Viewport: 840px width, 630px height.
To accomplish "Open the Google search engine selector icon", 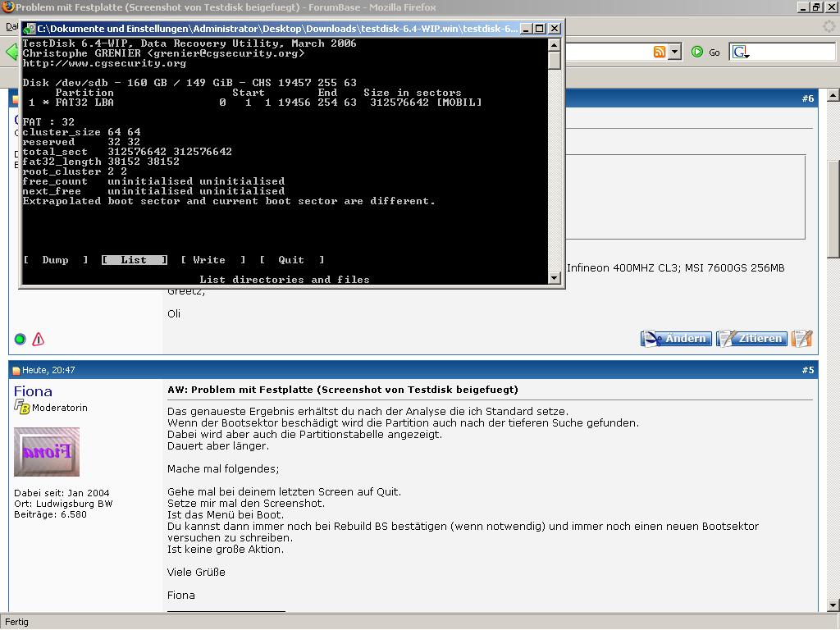I will click(x=741, y=52).
